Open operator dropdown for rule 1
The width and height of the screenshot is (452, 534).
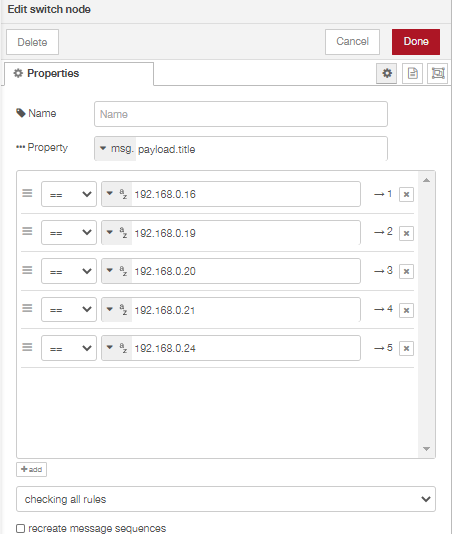click(x=69, y=194)
